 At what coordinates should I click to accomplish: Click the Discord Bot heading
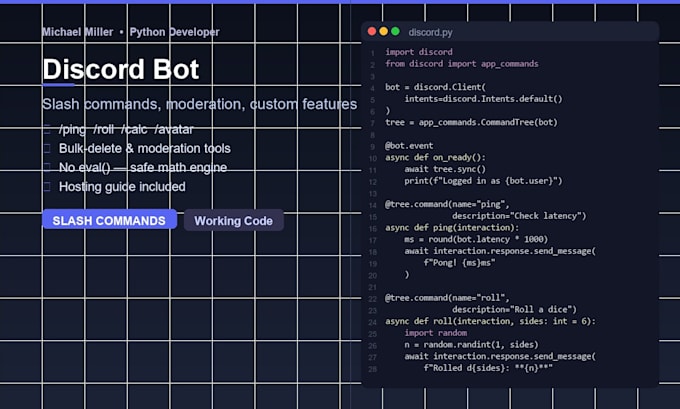121,69
